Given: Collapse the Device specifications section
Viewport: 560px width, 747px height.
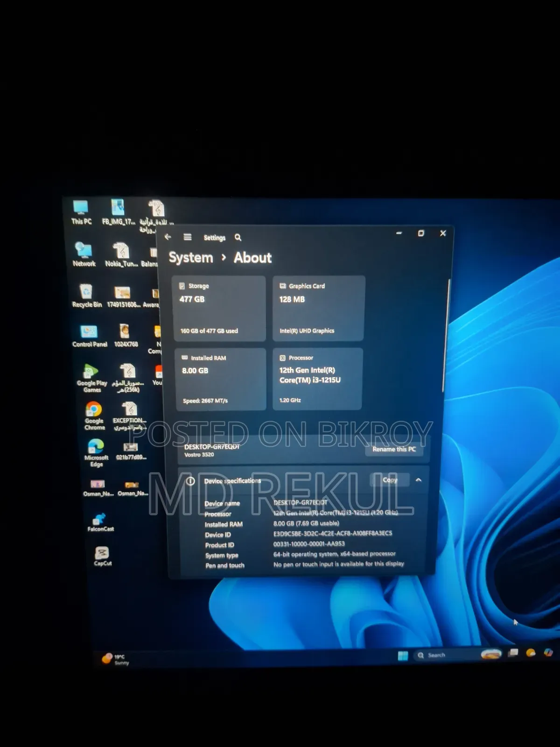Looking at the screenshot, I should 419,480.
